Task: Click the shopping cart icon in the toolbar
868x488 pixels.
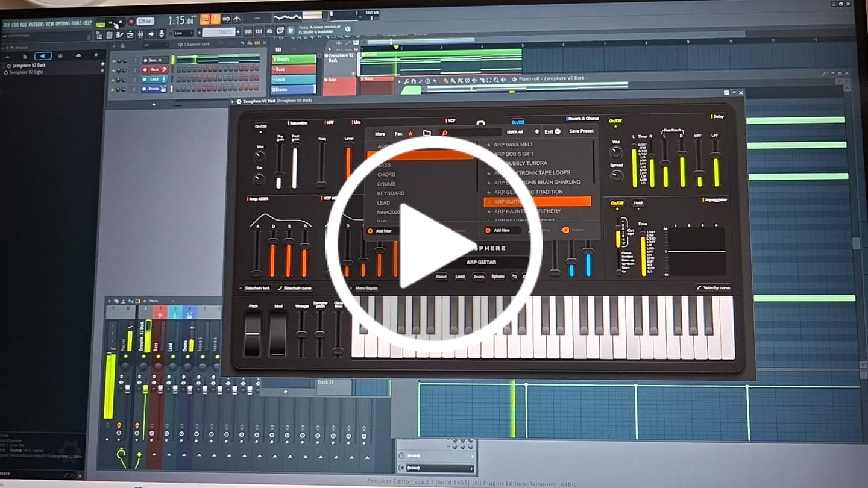Action: (291, 31)
